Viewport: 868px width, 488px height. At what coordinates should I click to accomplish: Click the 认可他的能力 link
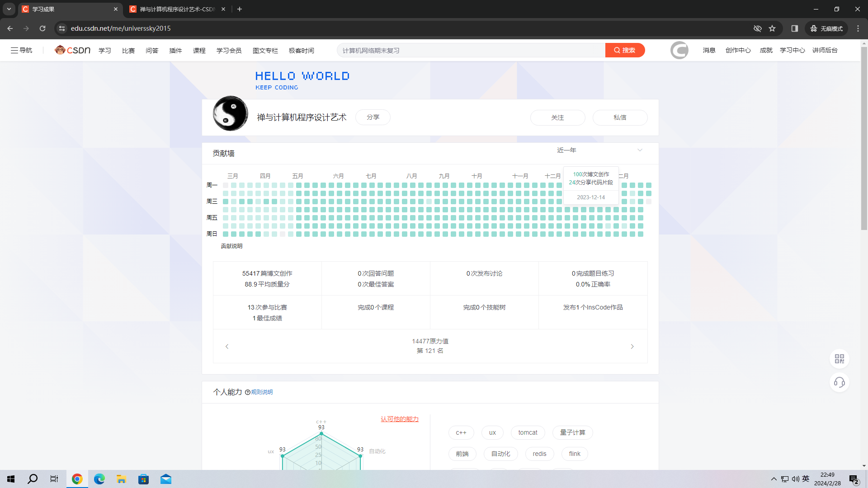[x=400, y=419]
